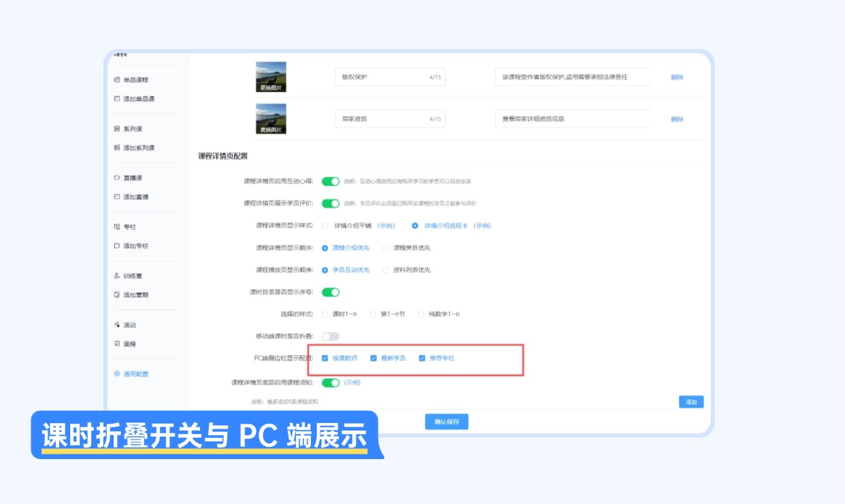This screenshot has width=845, height=504.
Task: Go to 添加直播 in the sidebar
Action: (135, 197)
